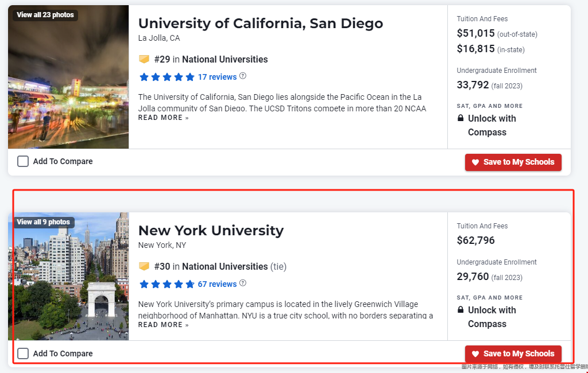Image resolution: width=588 pixels, height=373 pixels.
Task: Click the help icon beside 67 reviews
Action: [243, 283]
